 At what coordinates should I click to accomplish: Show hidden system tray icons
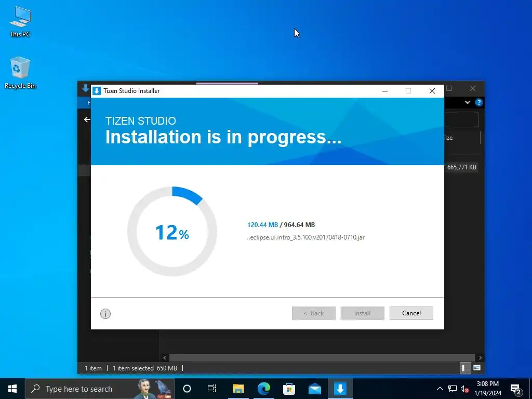point(440,389)
